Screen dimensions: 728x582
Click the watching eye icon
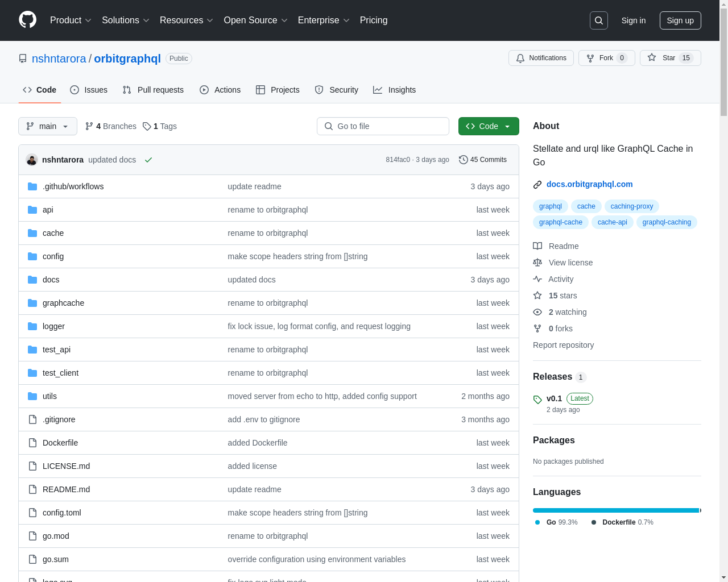pos(537,312)
